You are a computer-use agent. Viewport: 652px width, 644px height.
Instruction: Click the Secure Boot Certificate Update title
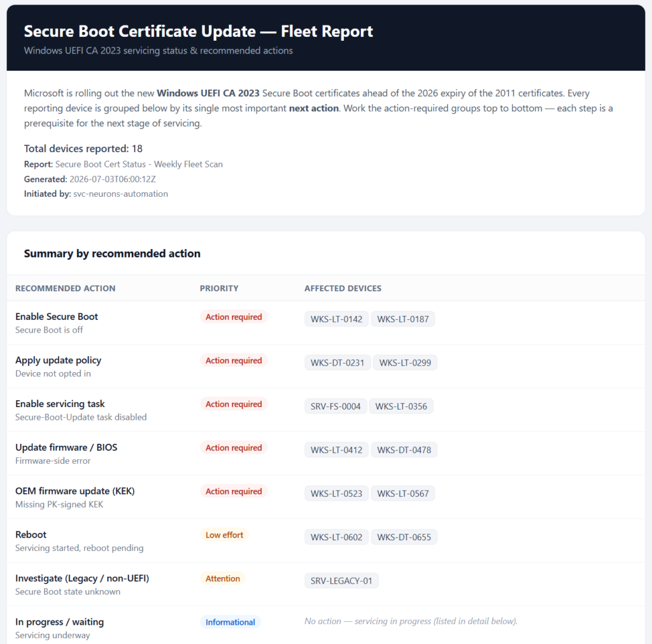199,32
